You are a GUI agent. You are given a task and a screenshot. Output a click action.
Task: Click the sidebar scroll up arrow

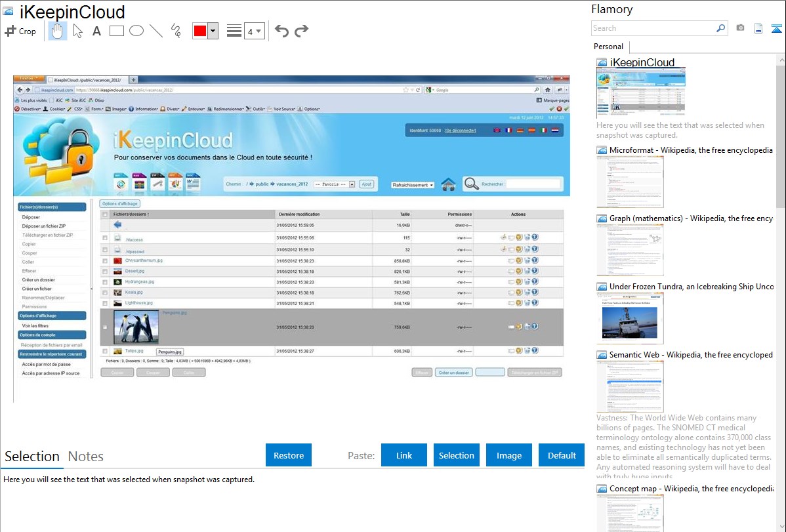click(781, 60)
